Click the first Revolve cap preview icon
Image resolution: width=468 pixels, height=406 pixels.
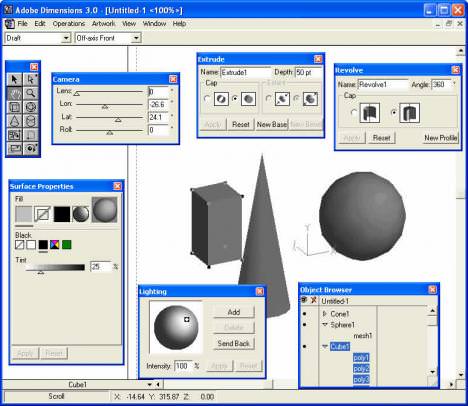click(x=369, y=113)
